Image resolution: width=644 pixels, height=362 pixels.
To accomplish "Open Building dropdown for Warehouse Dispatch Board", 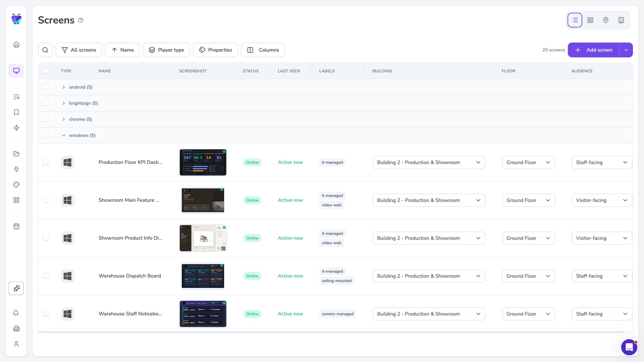I will 429,276.
